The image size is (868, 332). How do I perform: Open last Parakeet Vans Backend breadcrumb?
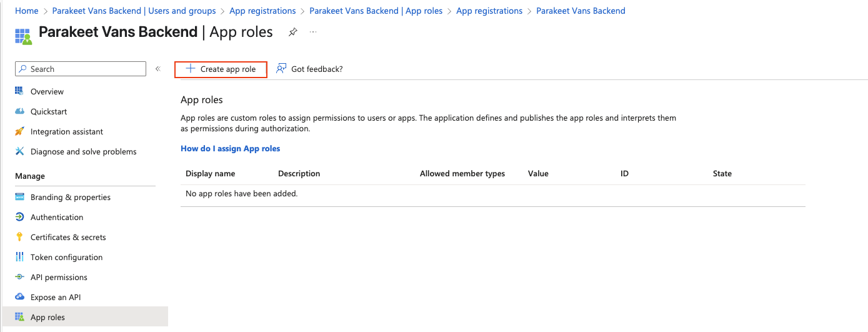coord(581,11)
